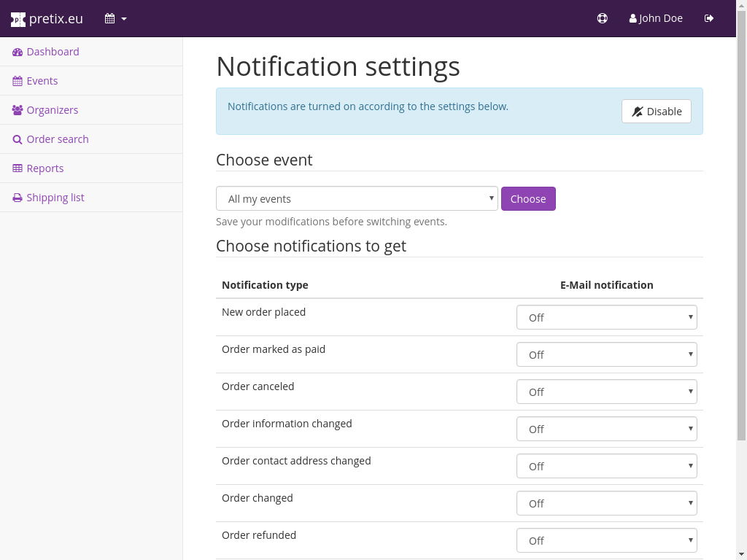
Task: Disable notifications with the Disable button
Action: click(x=656, y=112)
